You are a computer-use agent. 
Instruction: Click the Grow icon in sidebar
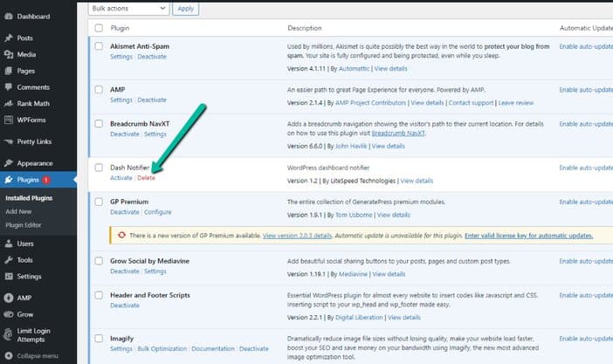9,314
